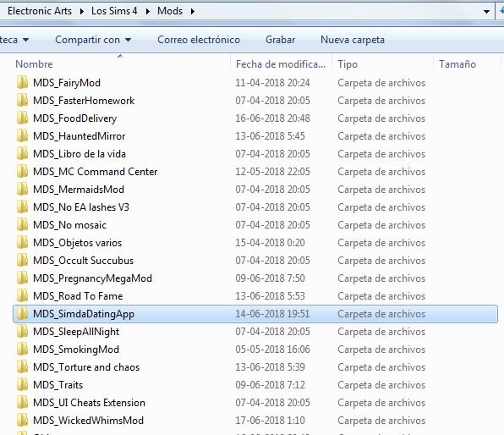Viewport: 504px width, 435px height.
Task: Select the MDS_FasterHomework folder name
Action: tap(84, 101)
